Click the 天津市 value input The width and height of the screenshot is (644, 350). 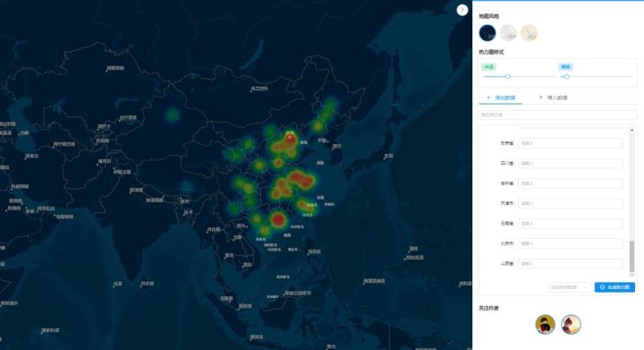coord(571,203)
